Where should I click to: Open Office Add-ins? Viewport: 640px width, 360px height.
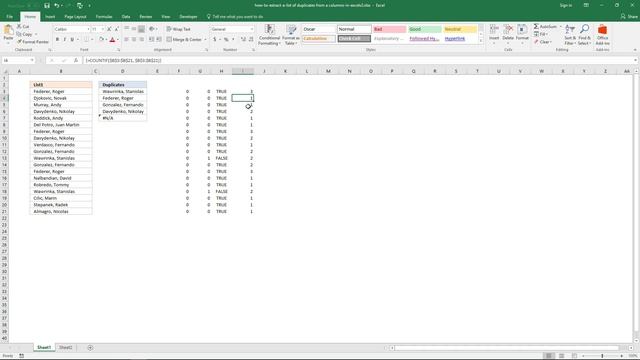pyautogui.click(x=602, y=35)
